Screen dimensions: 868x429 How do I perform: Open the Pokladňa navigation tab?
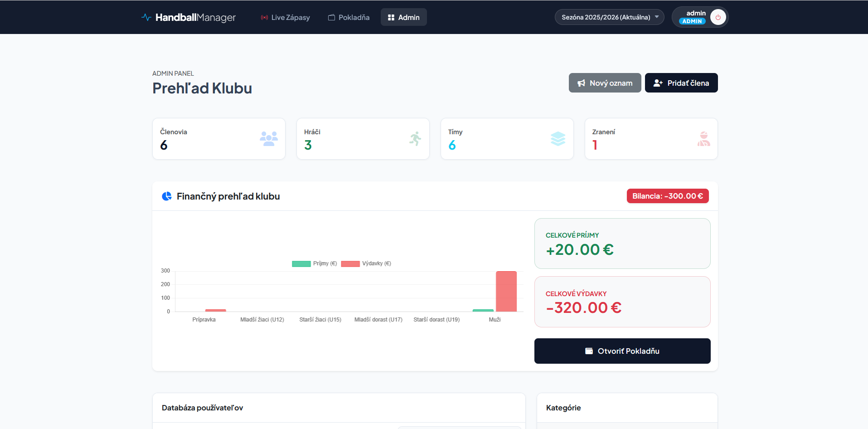pyautogui.click(x=349, y=17)
